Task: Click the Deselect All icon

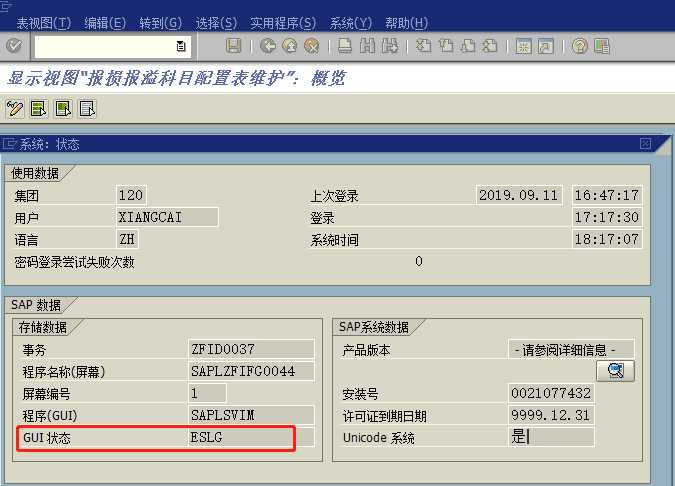Action: click(x=87, y=108)
